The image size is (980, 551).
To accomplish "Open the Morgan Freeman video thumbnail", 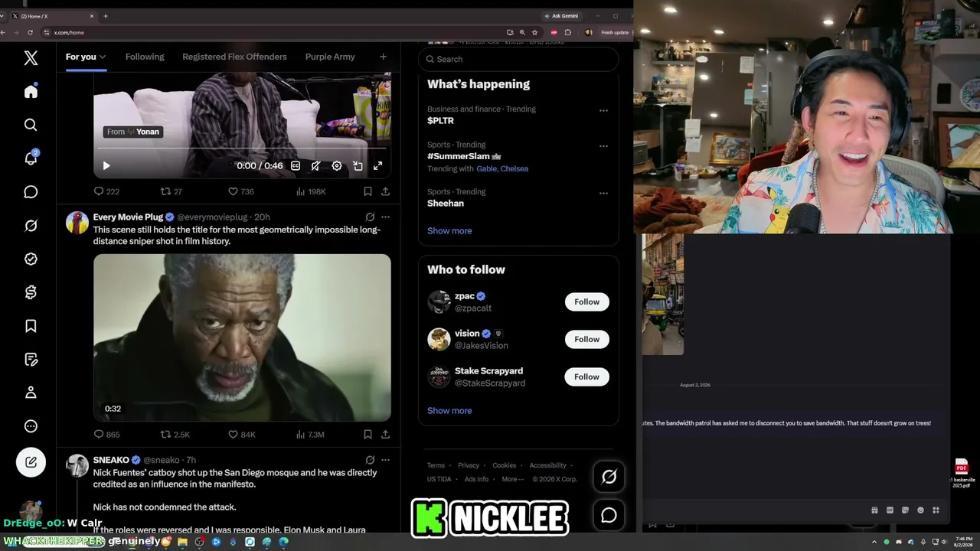I will pos(242,337).
